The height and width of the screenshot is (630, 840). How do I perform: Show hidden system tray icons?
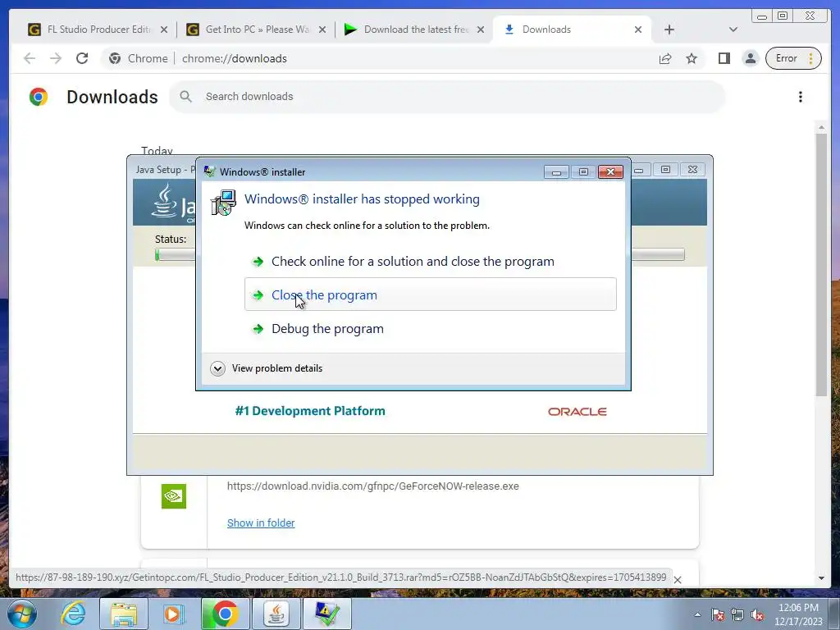coord(697,614)
